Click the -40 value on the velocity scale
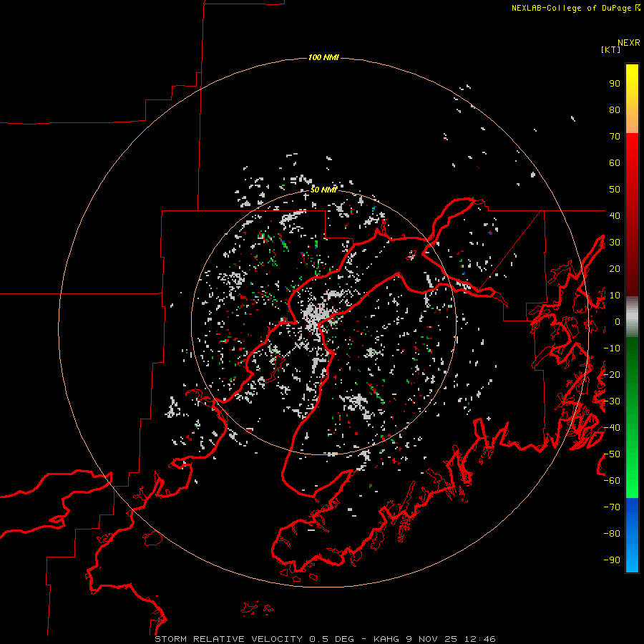The image size is (644, 644). 612,428
